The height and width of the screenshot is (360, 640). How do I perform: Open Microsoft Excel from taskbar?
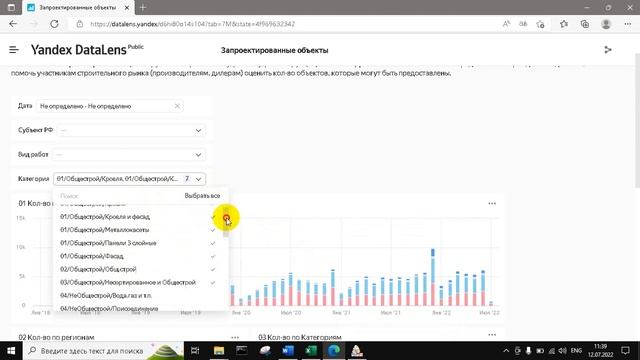coord(311,351)
